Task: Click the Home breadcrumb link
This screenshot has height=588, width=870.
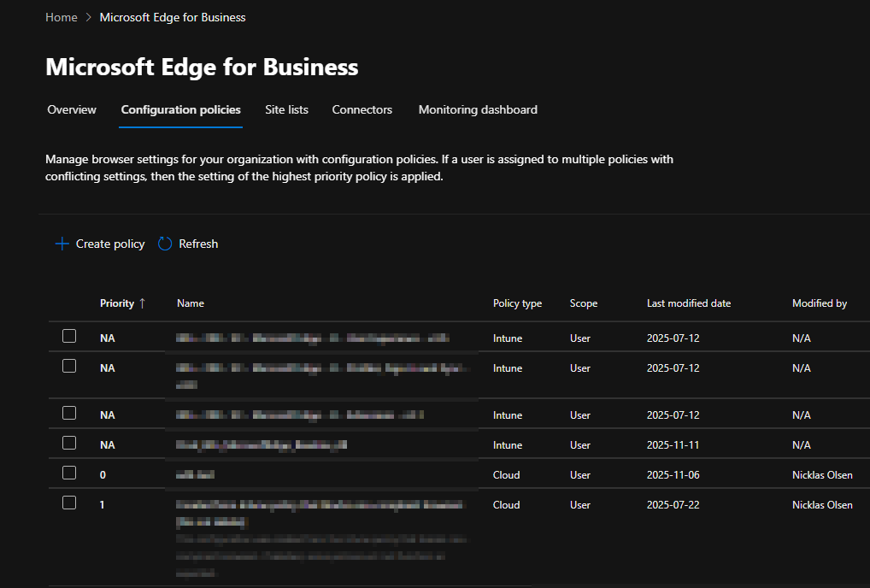Action: pyautogui.click(x=61, y=17)
